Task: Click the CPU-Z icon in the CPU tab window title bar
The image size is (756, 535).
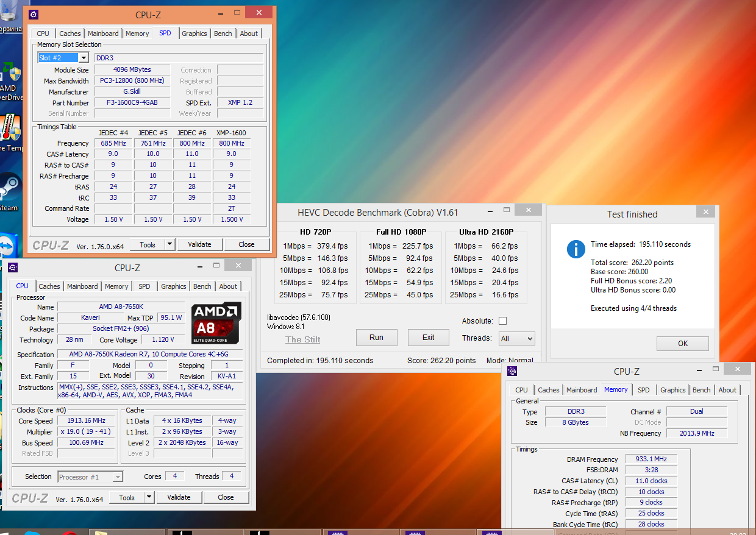Action: pyautogui.click(x=13, y=267)
